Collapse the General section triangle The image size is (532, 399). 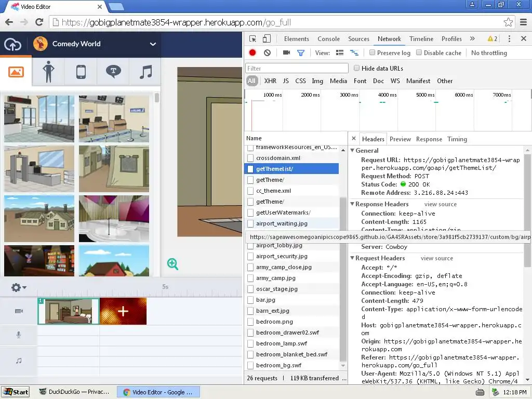[352, 150]
